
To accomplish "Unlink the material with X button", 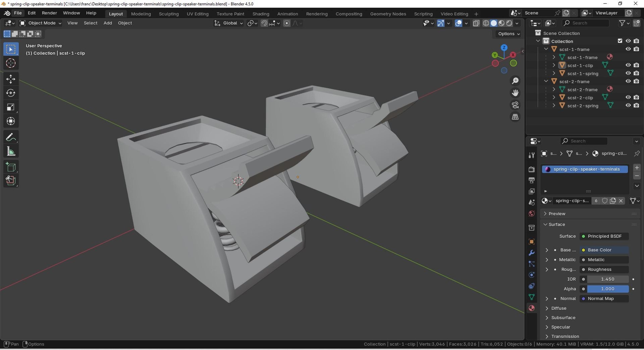I will (x=621, y=201).
